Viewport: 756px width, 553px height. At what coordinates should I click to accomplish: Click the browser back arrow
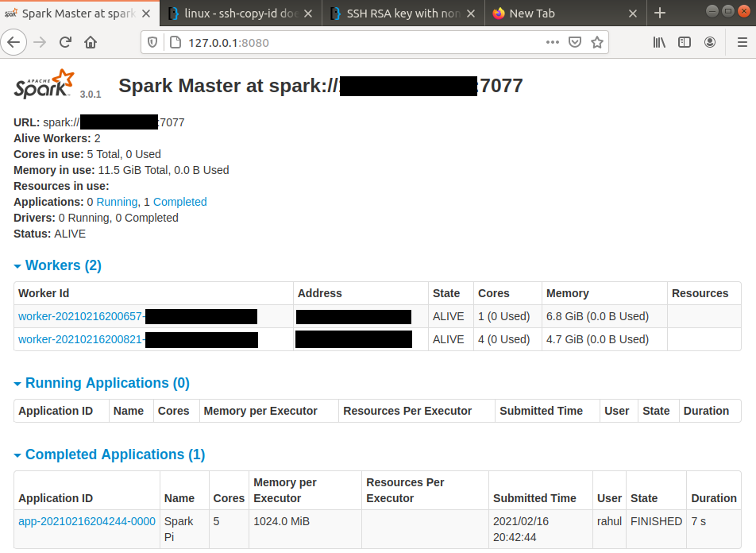(x=13, y=42)
